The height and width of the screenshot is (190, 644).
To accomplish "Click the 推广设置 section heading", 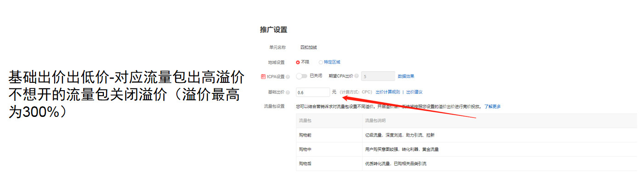I will [273, 30].
